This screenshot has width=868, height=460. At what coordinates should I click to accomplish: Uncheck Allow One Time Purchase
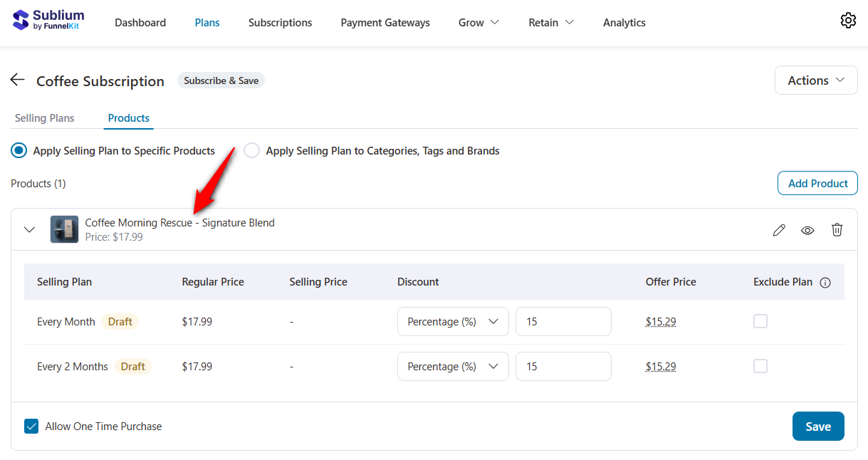[31, 426]
